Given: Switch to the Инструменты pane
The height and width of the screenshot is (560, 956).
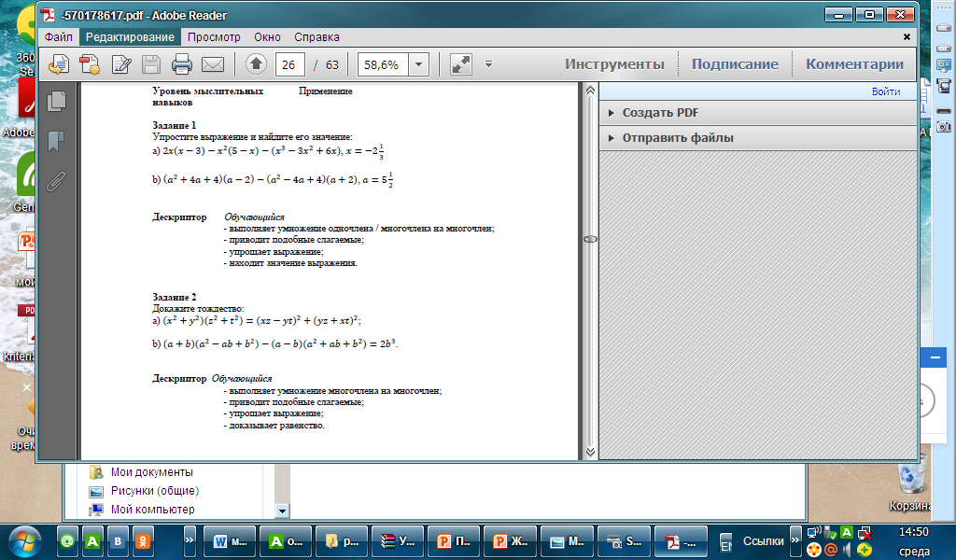Looking at the screenshot, I should click(614, 64).
